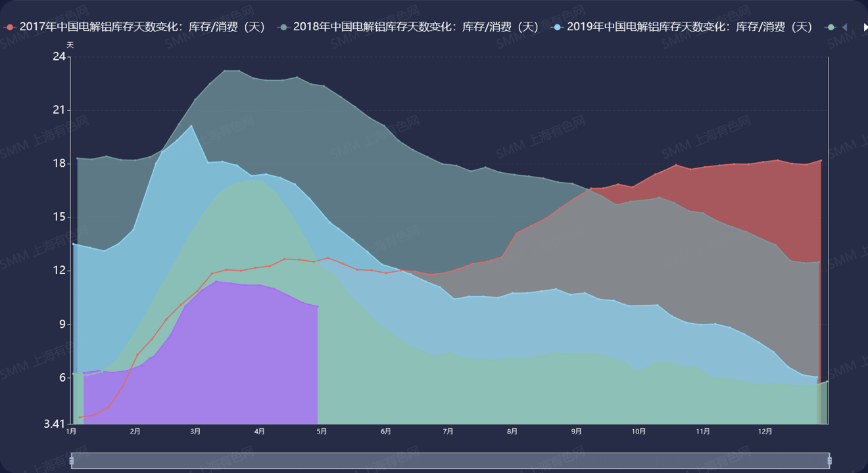The width and height of the screenshot is (868, 473).
Task: Click the right handle of the zoom slider
Action: pos(829,461)
